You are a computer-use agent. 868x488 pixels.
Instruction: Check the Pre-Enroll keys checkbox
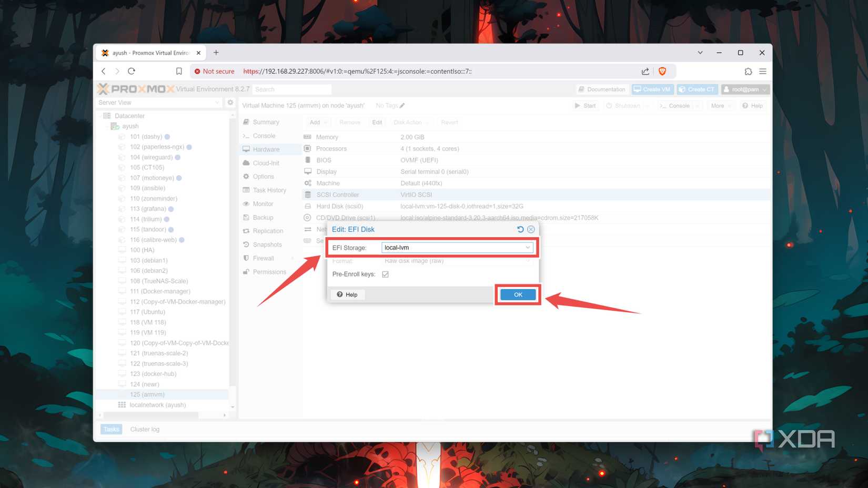385,274
